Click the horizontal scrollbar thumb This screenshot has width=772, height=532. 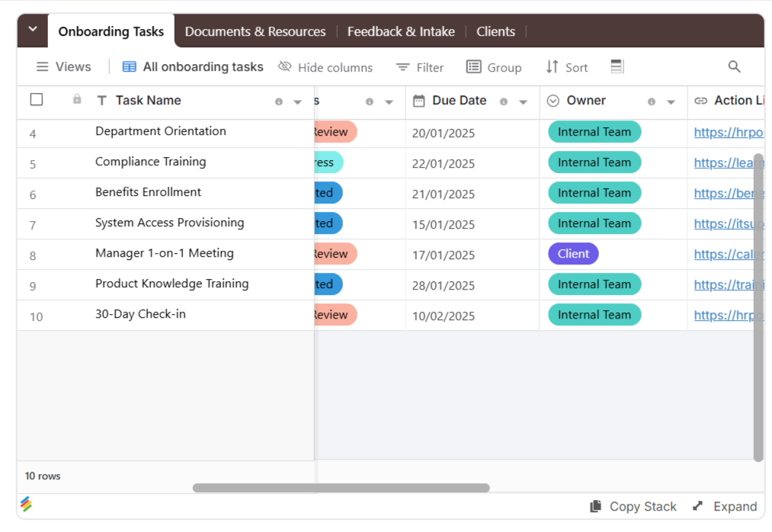point(341,488)
